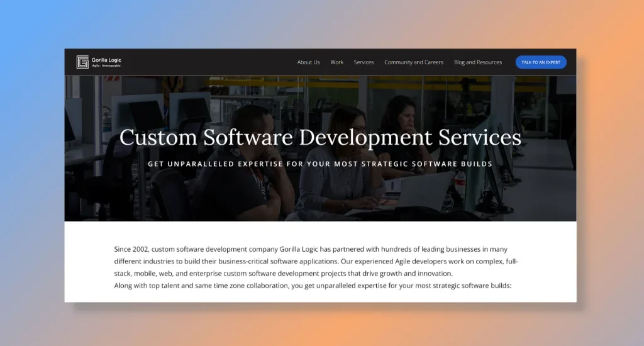Click the "Get unparalleled expertise" subtitle text
This screenshot has width=644, height=346.
click(x=320, y=164)
